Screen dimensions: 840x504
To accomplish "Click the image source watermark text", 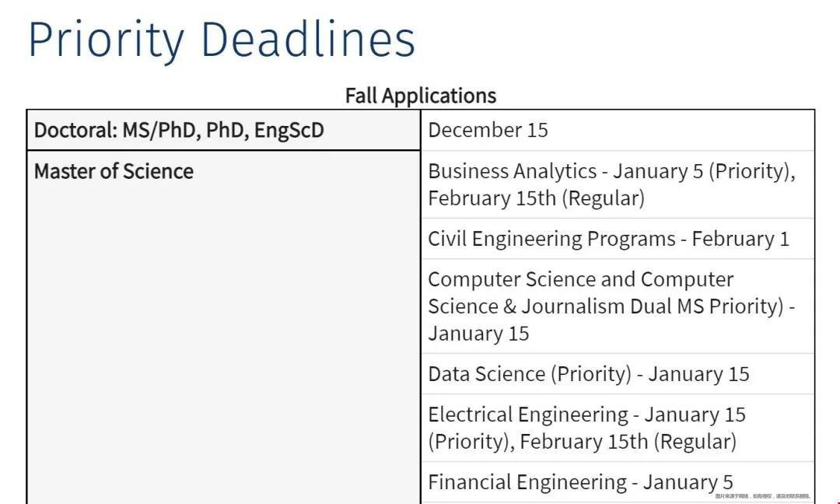I will pos(763,496).
